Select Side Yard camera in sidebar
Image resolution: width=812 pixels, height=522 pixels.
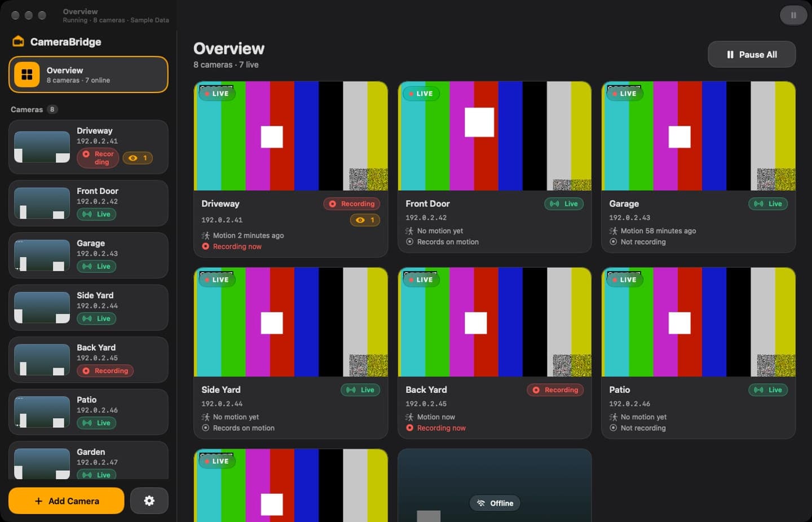click(89, 307)
